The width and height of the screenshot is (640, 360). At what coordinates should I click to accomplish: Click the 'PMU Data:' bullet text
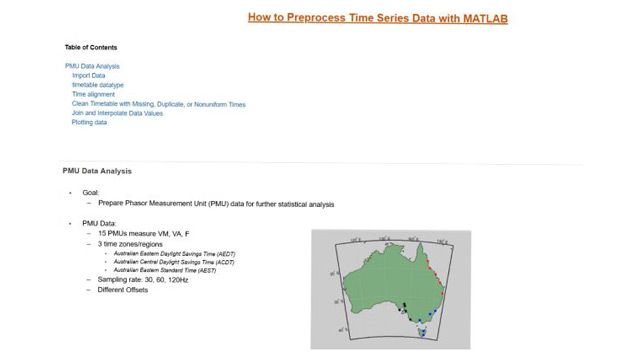99,223
